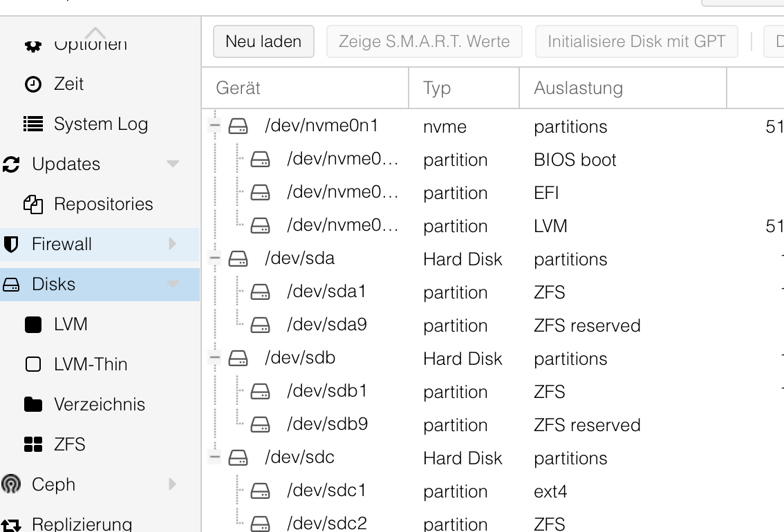Click the ZFS grid icon
Image resolution: width=784 pixels, height=532 pixels.
pos(32,444)
